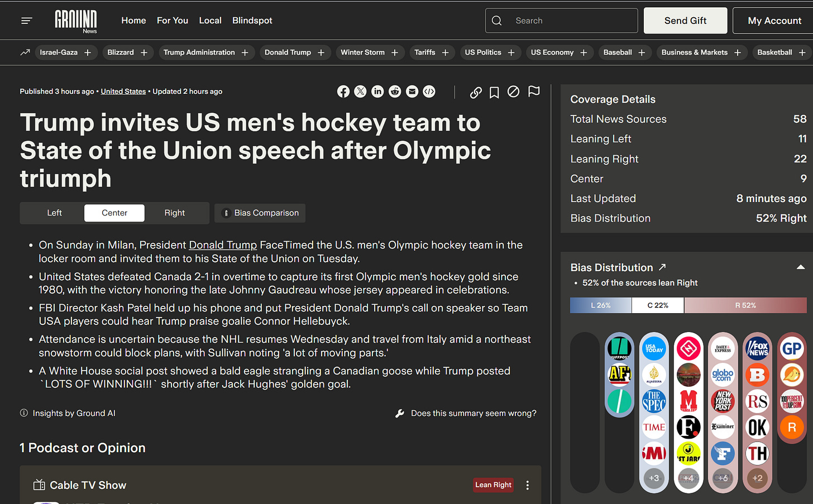Click the embed code icon
This screenshot has height=504, width=813.
point(429,92)
